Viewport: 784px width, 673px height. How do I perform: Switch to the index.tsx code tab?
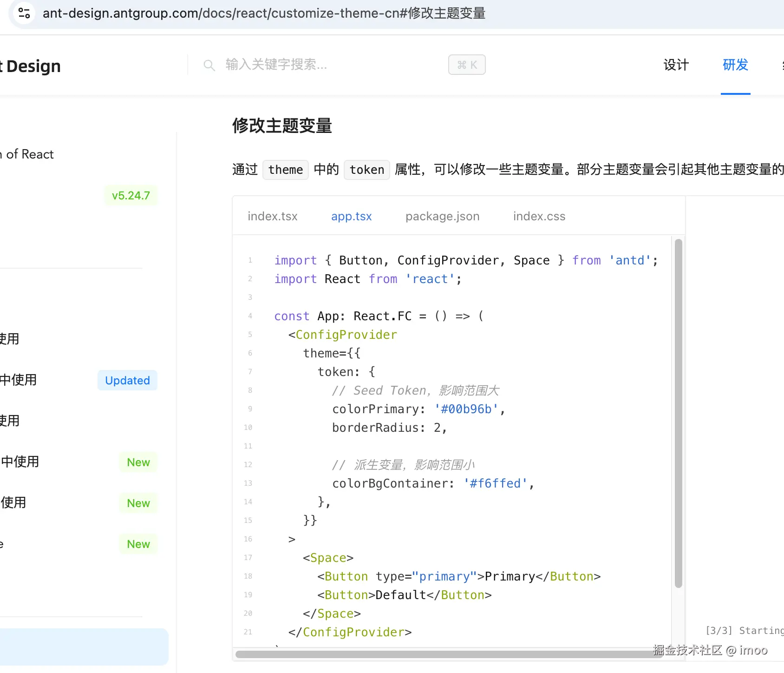click(273, 216)
